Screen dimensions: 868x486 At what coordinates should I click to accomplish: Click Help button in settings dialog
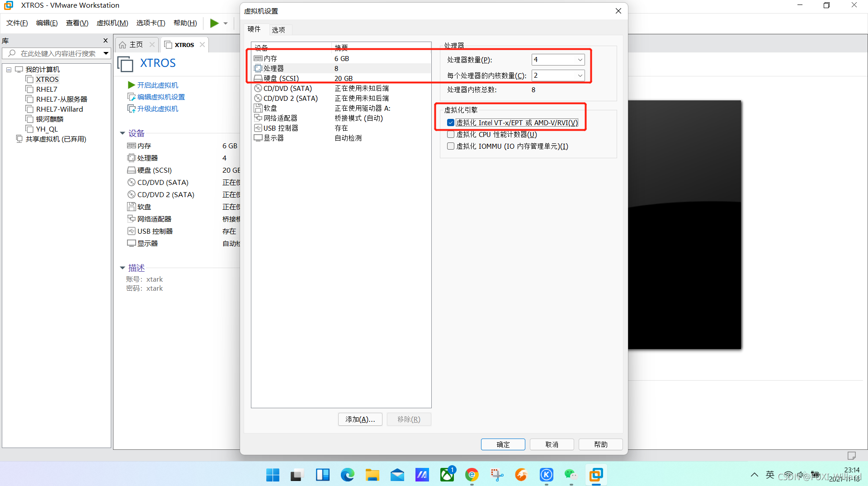click(600, 444)
